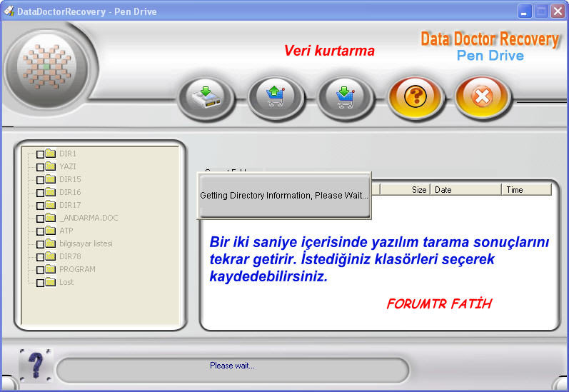Open help with orange question mark button

coord(415,97)
